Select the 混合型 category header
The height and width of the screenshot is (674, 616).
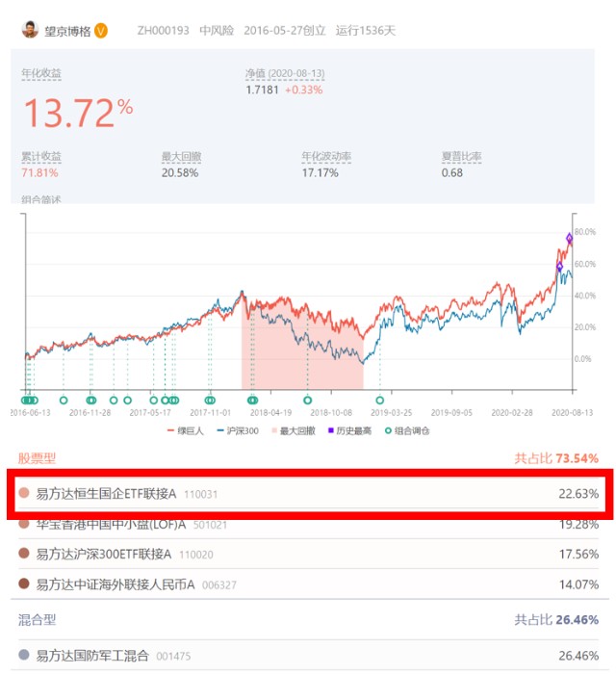tap(38, 621)
